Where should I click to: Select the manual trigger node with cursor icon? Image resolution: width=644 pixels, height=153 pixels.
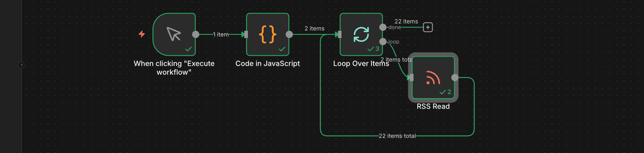(x=174, y=34)
